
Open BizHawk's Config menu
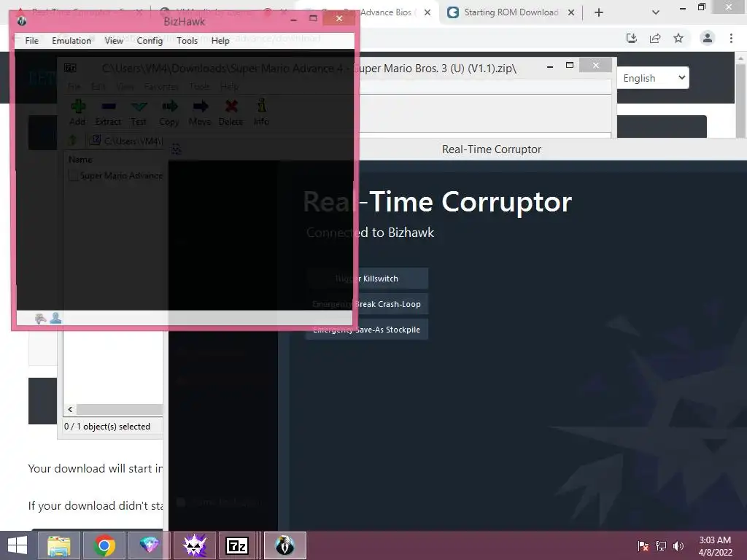click(x=150, y=41)
